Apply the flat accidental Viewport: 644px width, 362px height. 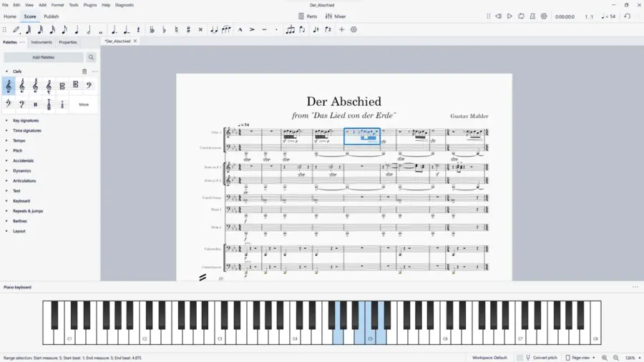coord(164,29)
